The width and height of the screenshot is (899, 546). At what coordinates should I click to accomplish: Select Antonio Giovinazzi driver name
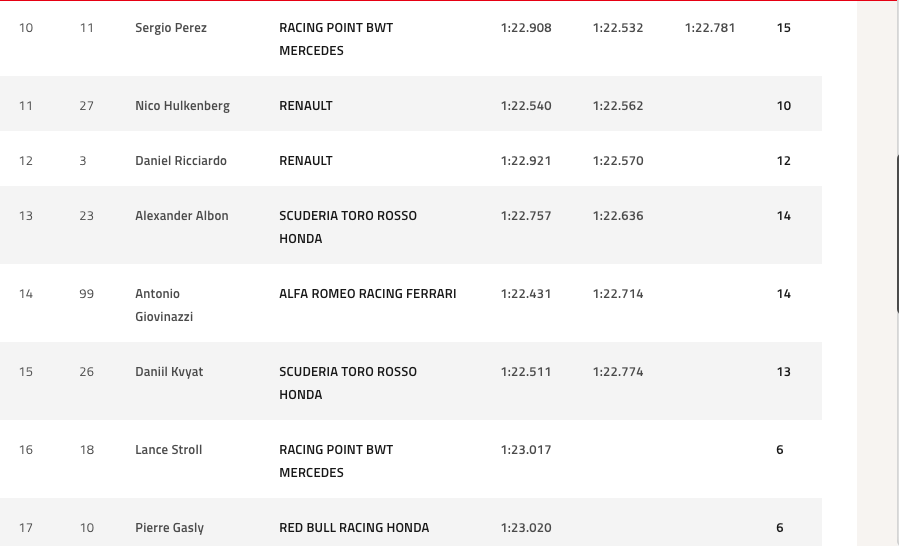click(x=164, y=305)
